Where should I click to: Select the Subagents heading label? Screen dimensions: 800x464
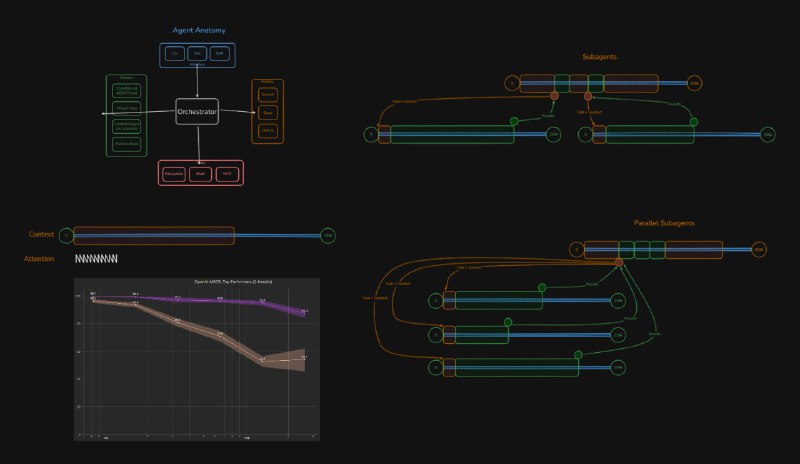click(x=599, y=57)
